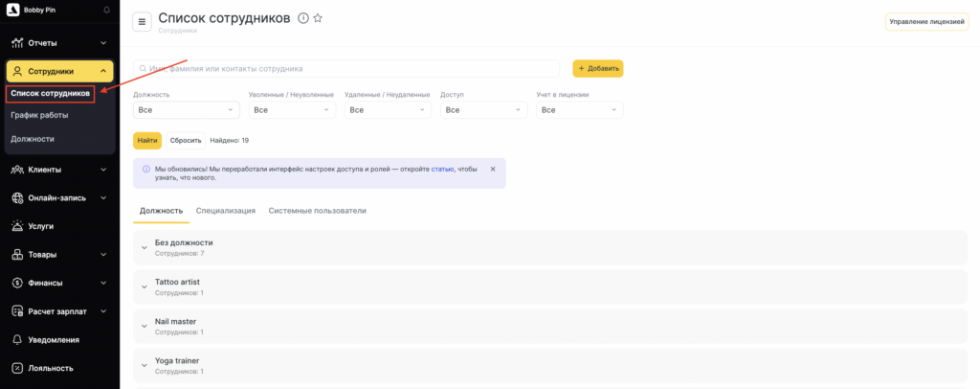Open the Уволенные / Неуволенные dropdown

292,110
